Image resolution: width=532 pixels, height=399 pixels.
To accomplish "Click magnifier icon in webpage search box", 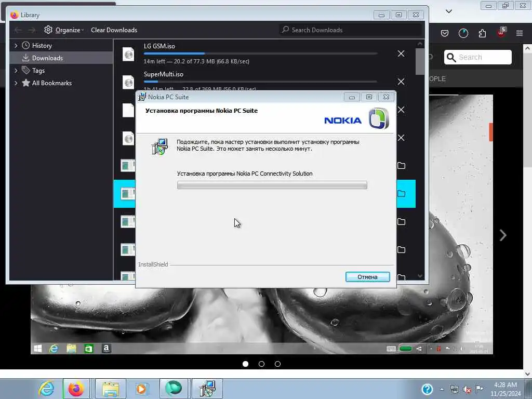I will coord(451,57).
